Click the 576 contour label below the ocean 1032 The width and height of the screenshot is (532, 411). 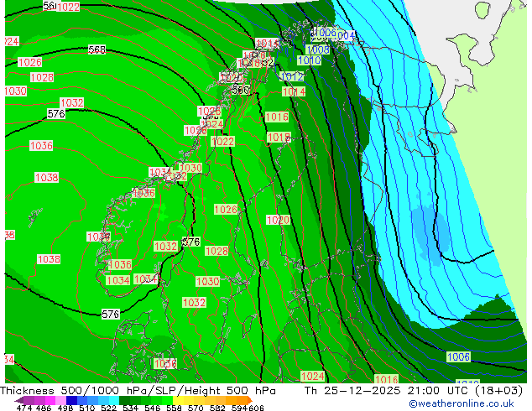tap(56, 113)
